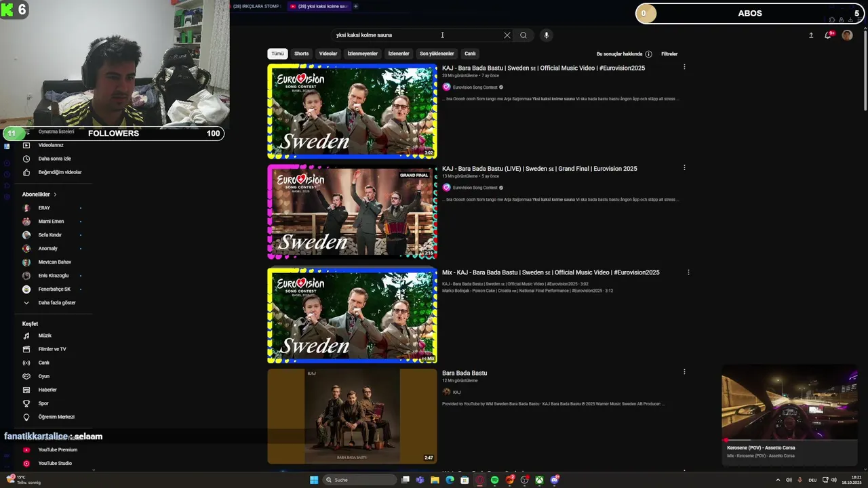The width and height of the screenshot is (868, 488).
Task: Click the Oyun gaming icon
Action: (x=26, y=376)
